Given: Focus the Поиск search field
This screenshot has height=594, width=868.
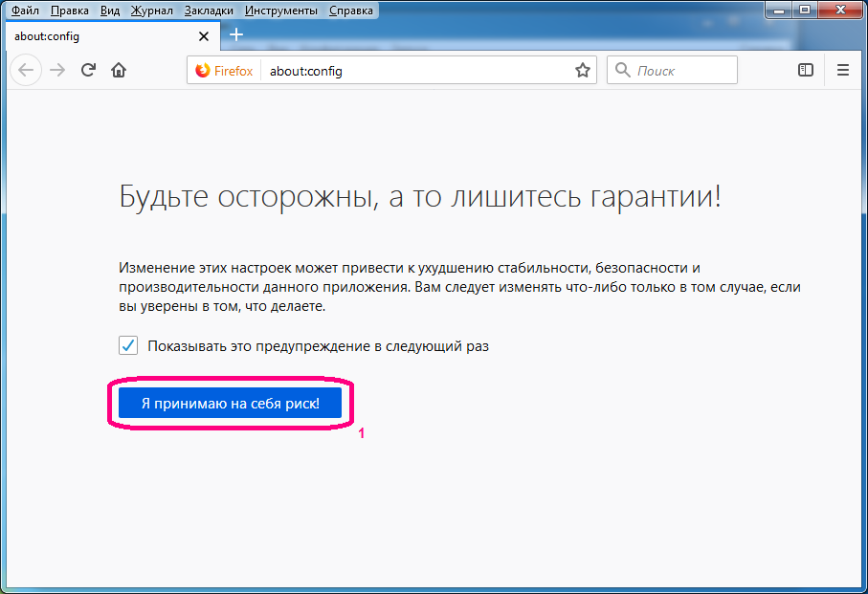Looking at the screenshot, I should (681, 71).
